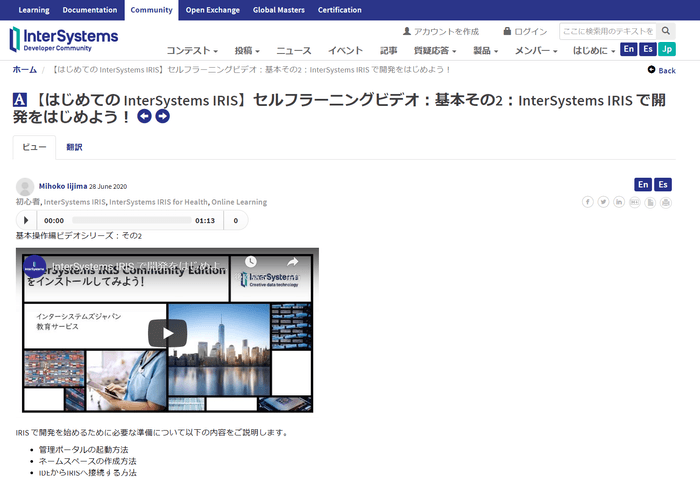Expand the コンテスト dropdown menu
The width and height of the screenshot is (700, 481).
tap(192, 50)
